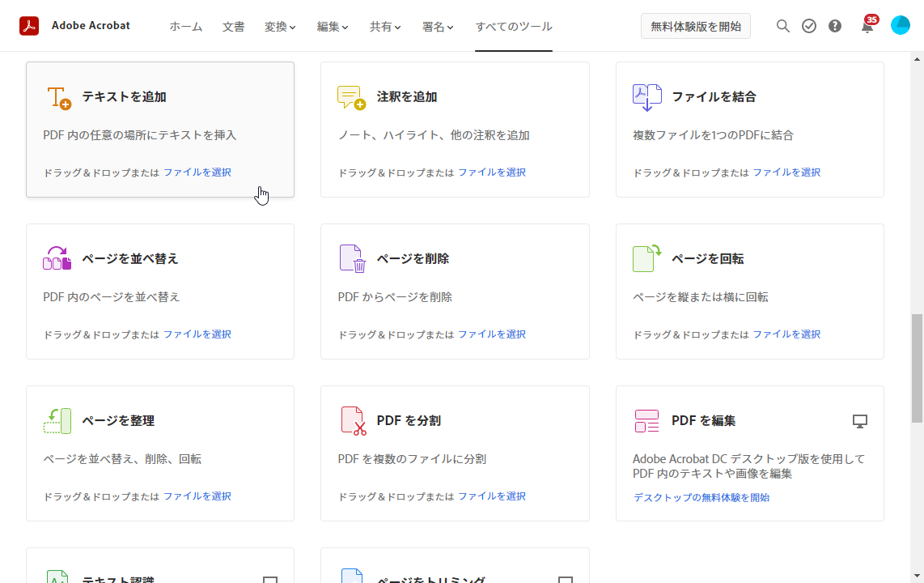Expand the 署名 dropdown menu
The height and width of the screenshot is (583, 924).
pyautogui.click(x=438, y=26)
